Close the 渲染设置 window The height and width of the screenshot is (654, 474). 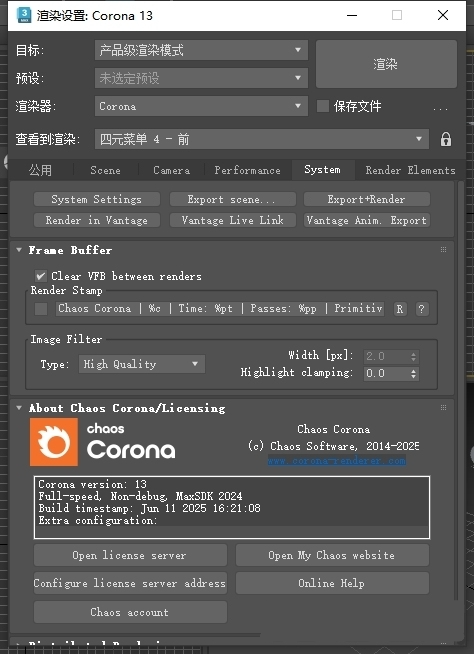pos(443,15)
